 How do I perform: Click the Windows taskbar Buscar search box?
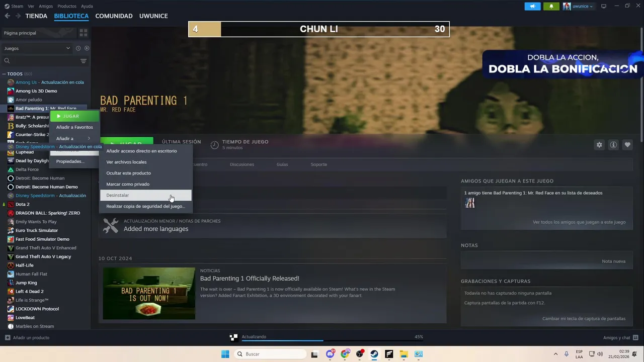point(270,354)
